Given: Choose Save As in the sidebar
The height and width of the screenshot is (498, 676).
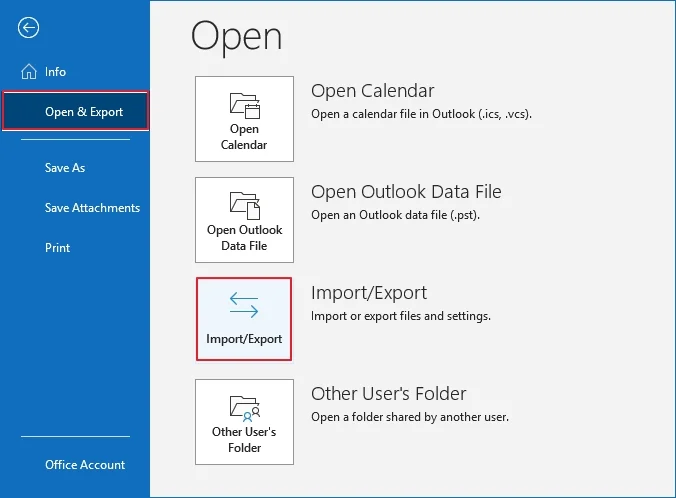Looking at the screenshot, I should 65,168.
